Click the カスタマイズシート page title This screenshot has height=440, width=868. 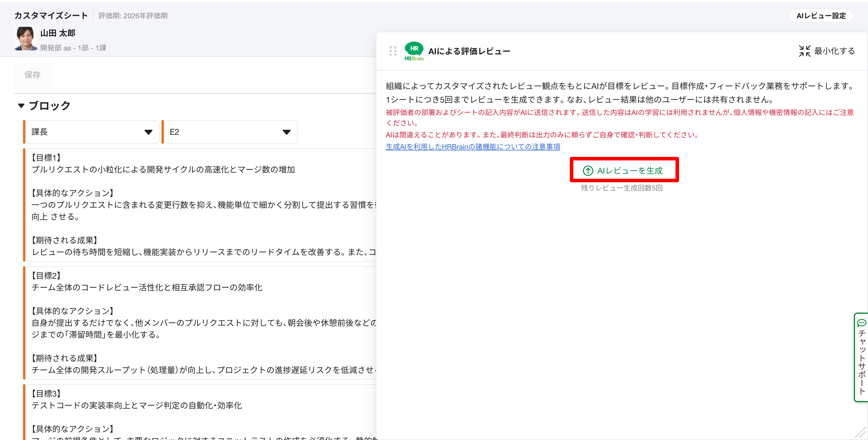click(x=51, y=16)
